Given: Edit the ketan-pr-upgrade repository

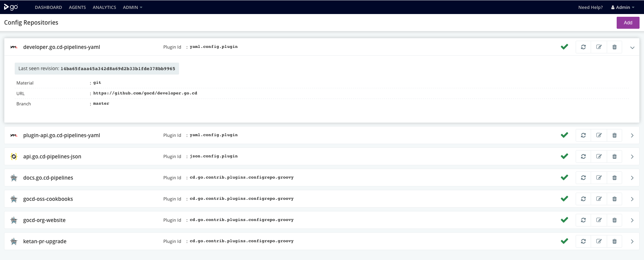Looking at the screenshot, I should tap(599, 241).
